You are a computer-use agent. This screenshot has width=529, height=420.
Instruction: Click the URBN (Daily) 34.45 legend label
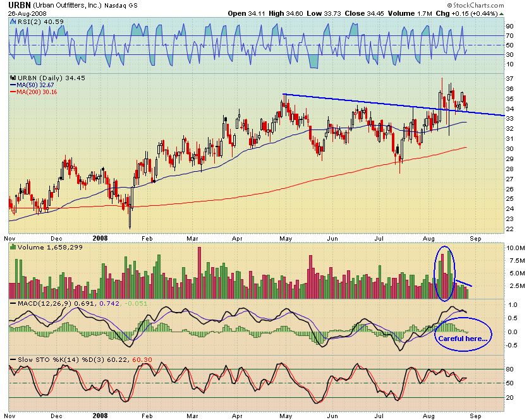point(51,78)
